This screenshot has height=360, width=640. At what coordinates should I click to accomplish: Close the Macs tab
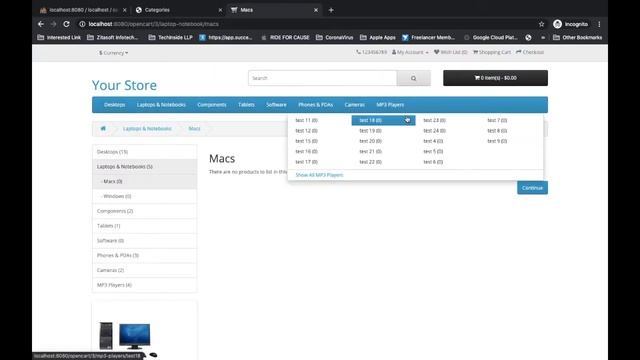click(316, 10)
